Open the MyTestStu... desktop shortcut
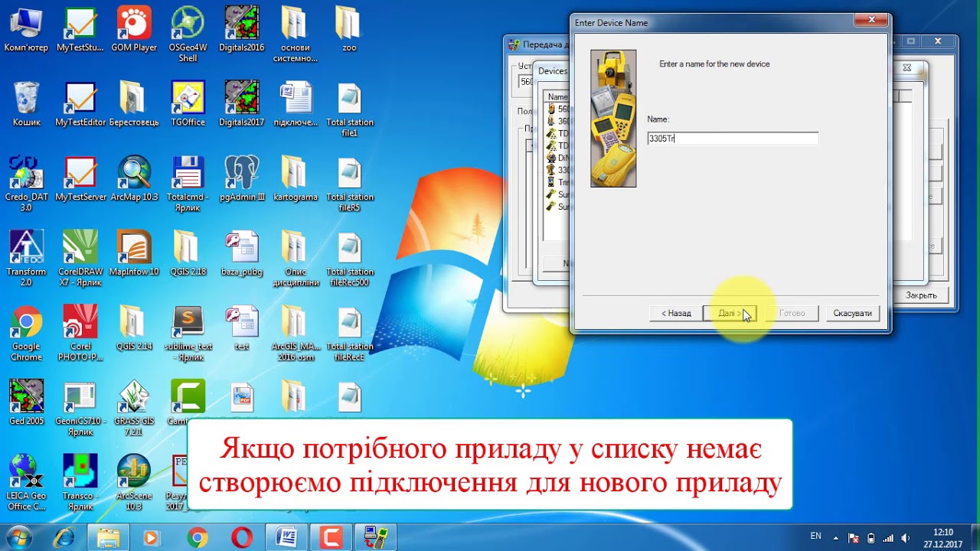Image resolution: width=980 pixels, height=551 pixels. point(80,30)
